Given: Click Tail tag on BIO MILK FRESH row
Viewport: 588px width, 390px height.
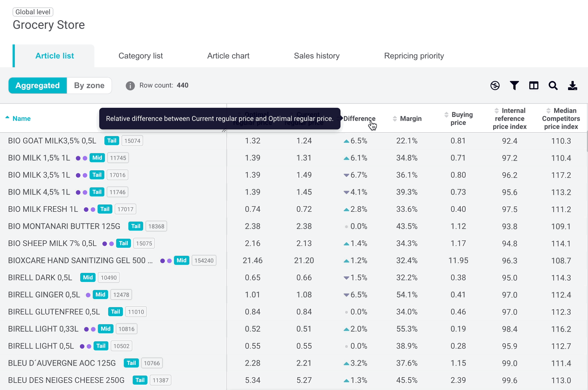Looking at the screenshot, I should tap(105, 209).
